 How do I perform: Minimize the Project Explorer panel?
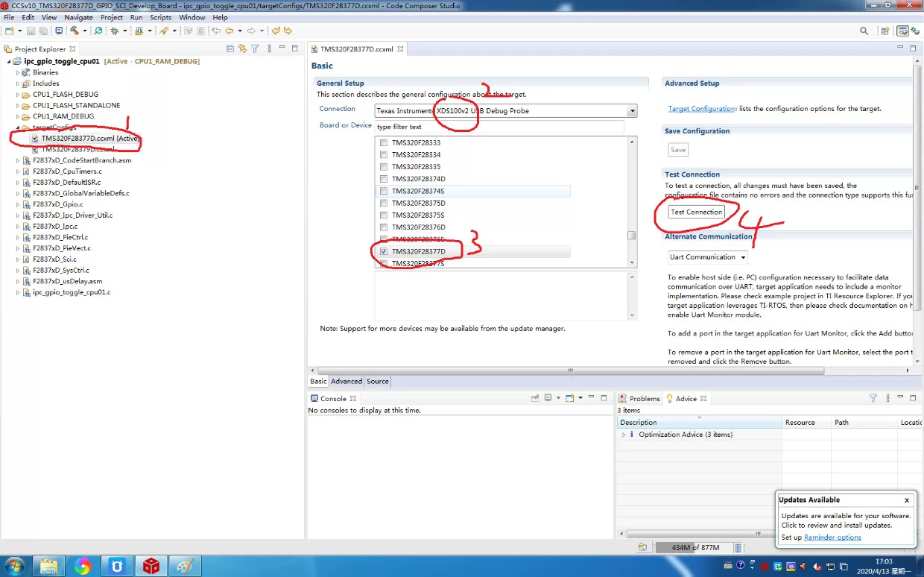coord(282,48)
